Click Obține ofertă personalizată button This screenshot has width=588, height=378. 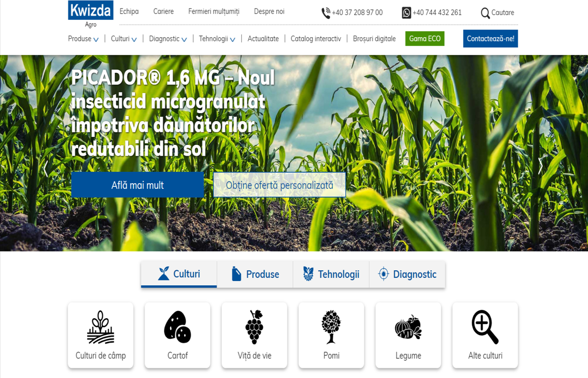pyautogui.click(x=279, y=185)
